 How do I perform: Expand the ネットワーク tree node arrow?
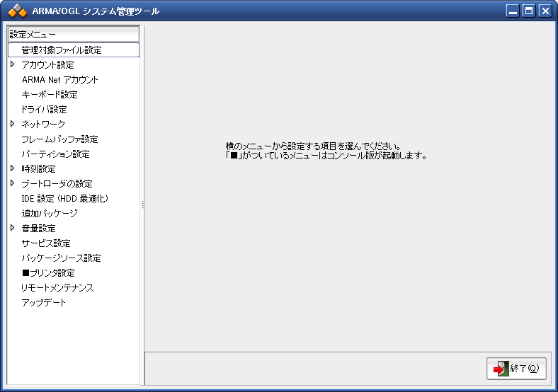(13, 124)
